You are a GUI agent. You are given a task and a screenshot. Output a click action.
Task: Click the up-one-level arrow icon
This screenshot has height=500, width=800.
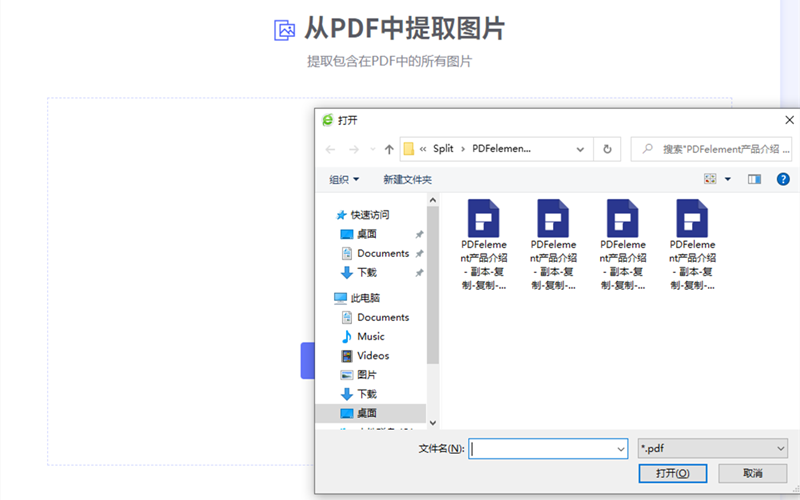click(389, 149)
